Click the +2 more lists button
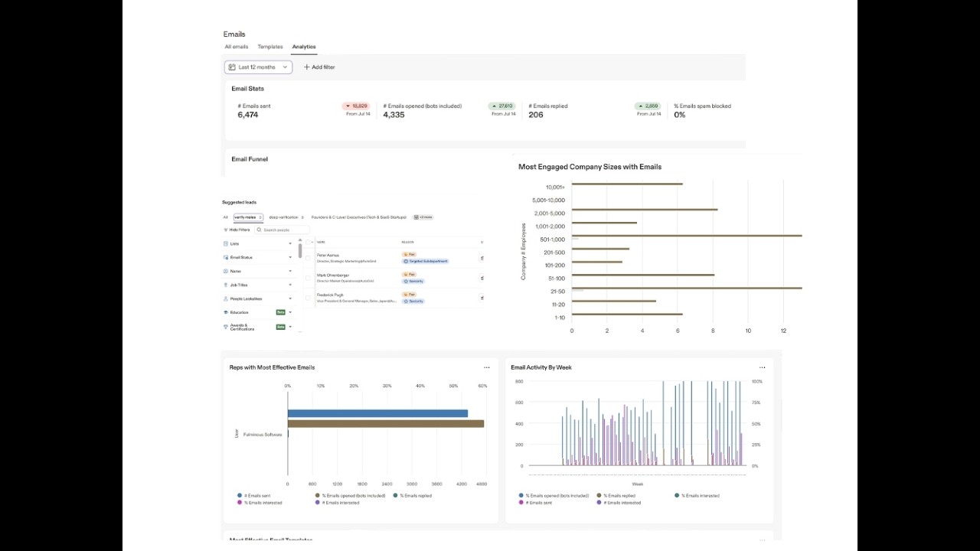The height and width of the screenshot is (551, 980). point(423,217)
